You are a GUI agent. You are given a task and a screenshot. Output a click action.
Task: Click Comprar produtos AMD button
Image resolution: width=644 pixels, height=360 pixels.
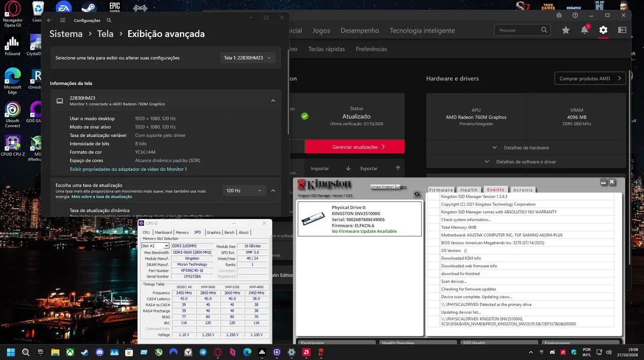590,78
